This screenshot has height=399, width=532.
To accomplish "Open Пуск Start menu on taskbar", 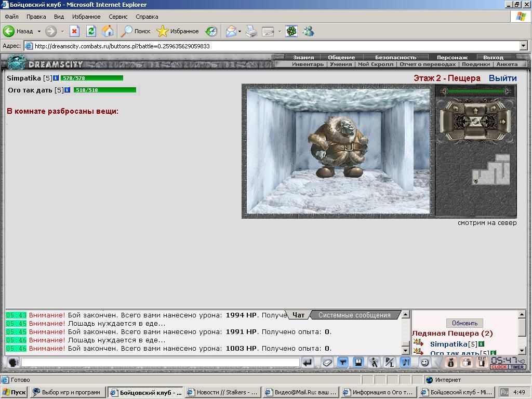I will 14,392.
